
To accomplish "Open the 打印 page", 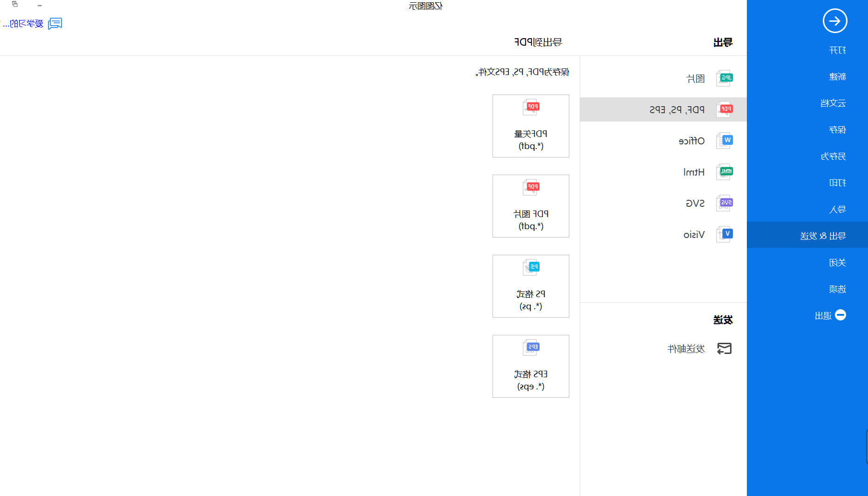I will (x=837, y=183).
